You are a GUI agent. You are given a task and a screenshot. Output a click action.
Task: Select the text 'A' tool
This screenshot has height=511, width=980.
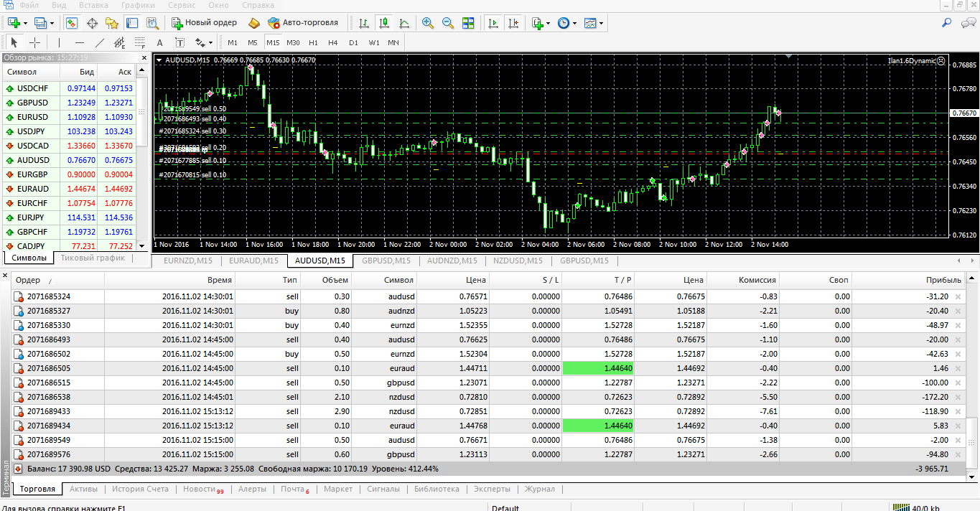[x=160, y=42]
